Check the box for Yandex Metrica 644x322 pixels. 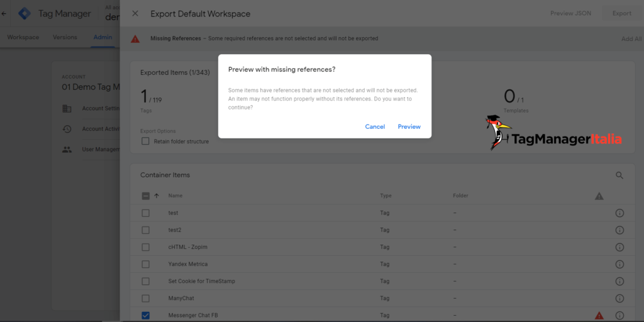point(145,264)
